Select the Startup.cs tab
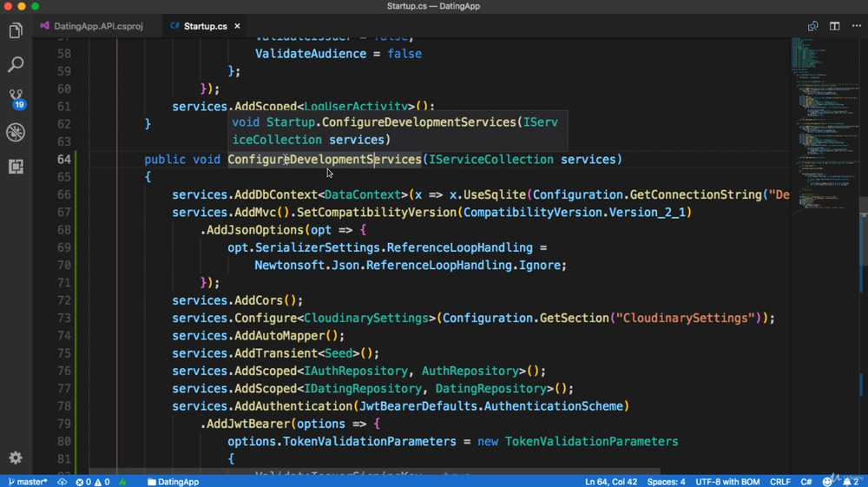The width and height of the screenshot is (868, 487). click(x=206, y=26)
